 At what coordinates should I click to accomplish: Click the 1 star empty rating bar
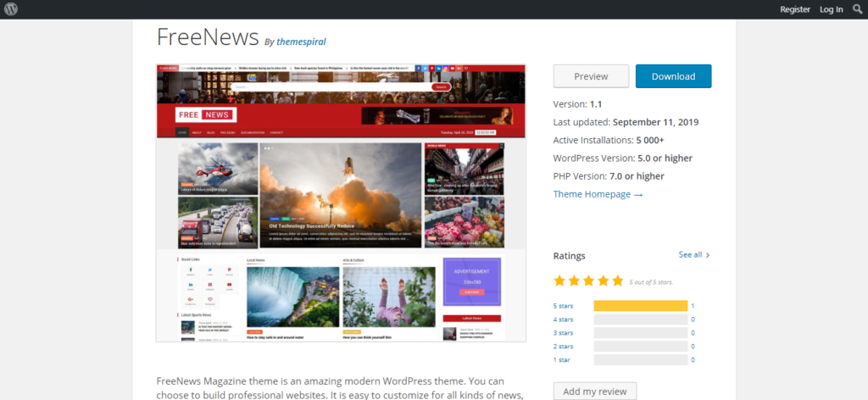click(x=641, y=359)
